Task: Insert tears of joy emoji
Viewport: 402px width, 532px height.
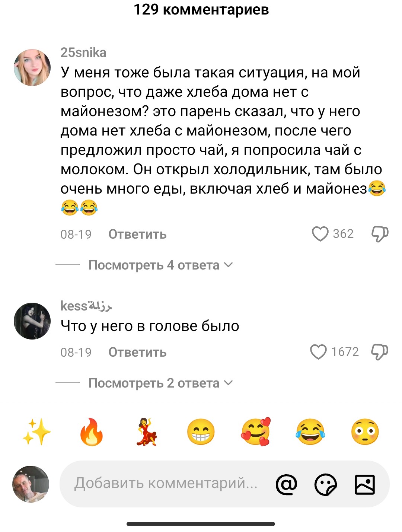Action: 310,432
